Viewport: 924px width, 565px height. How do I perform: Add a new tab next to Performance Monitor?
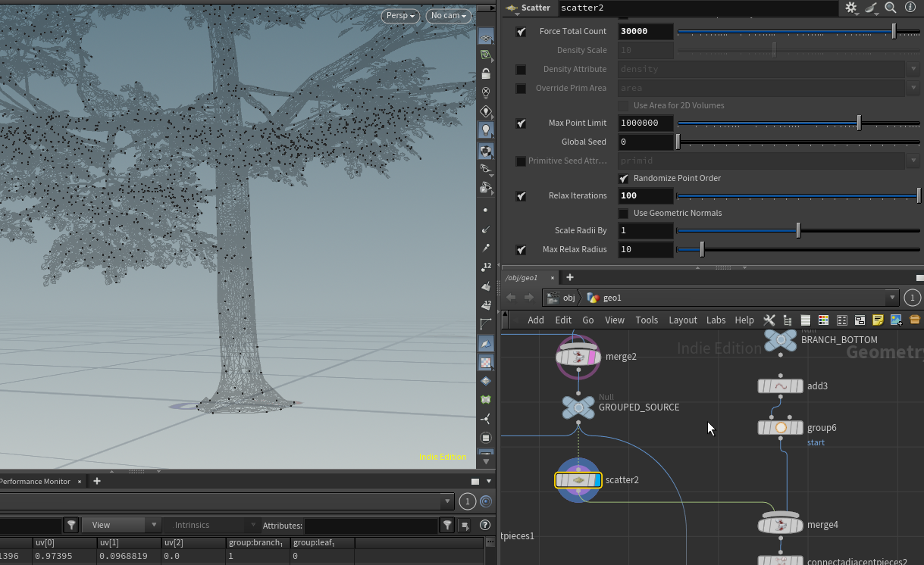pyautogui.click(x=97, y=481)
